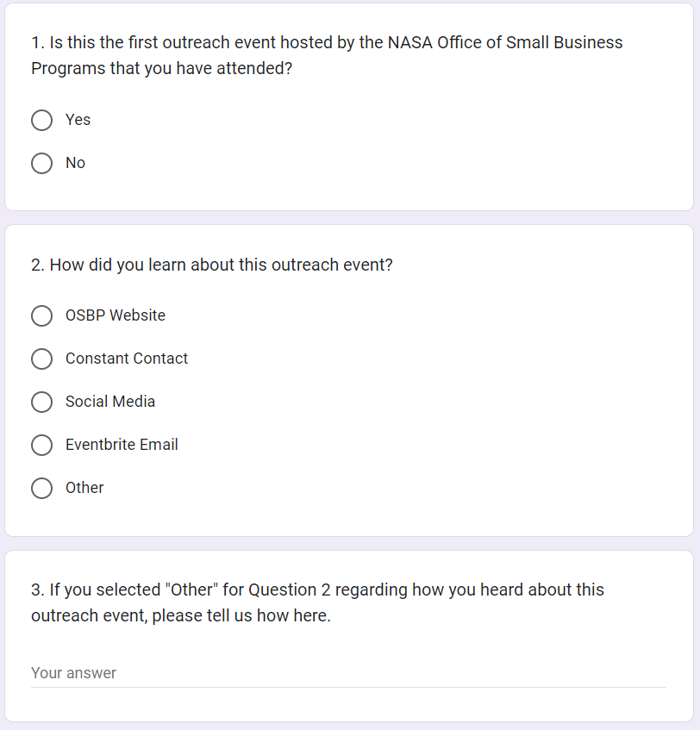Click the 'How did you learn' question heading

click(x=212, y=265)
